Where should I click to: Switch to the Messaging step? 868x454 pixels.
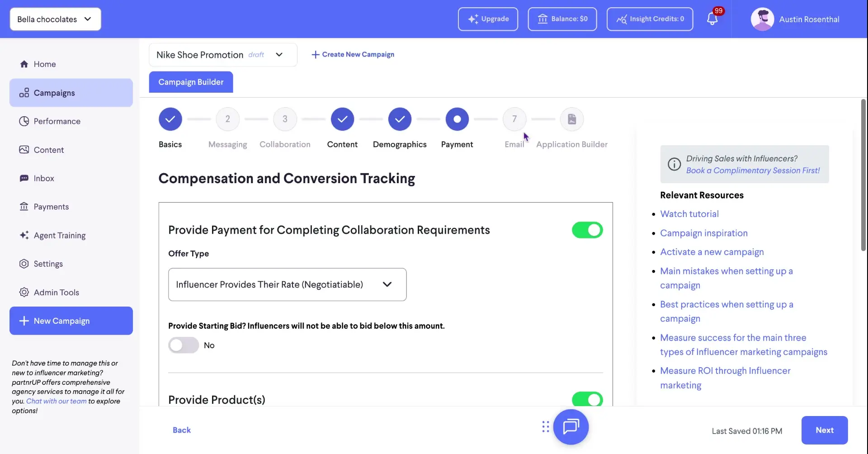tap(227, 119)
